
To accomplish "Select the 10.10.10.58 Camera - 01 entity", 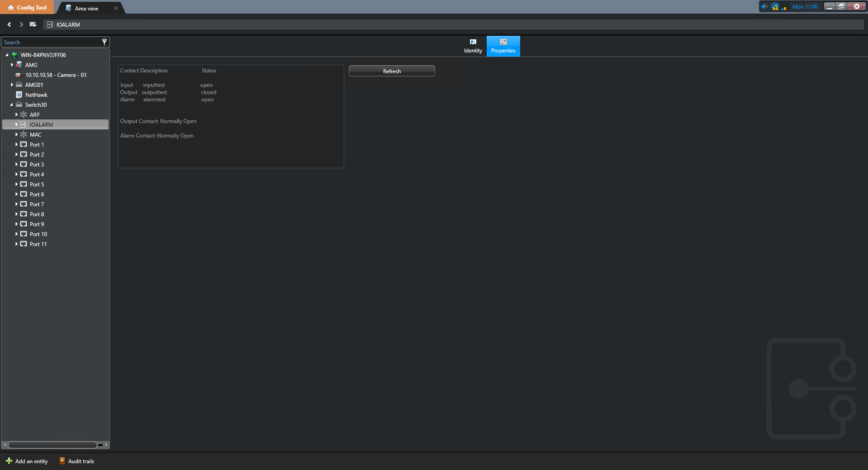I will click(x=56, y=75).
